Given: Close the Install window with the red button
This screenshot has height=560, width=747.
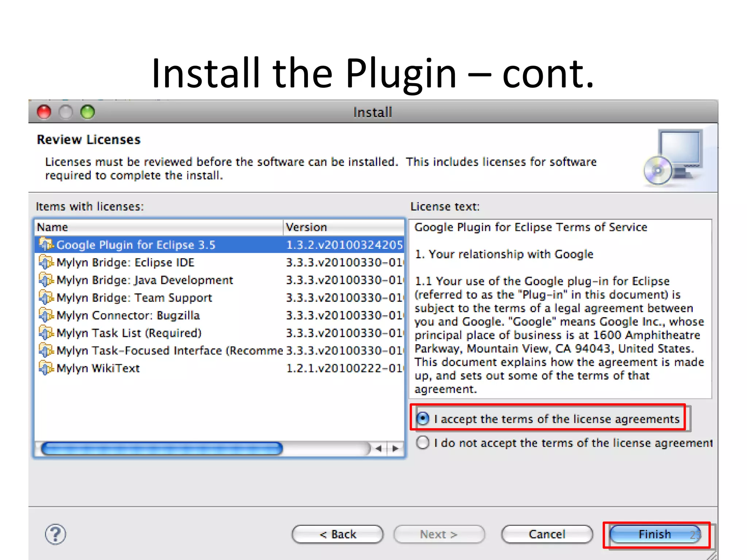Looking at the screenshot, I should 44,112.
